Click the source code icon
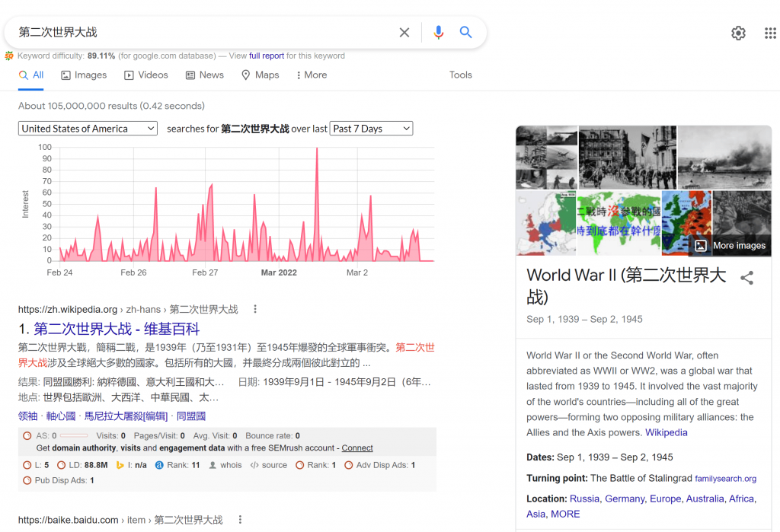 coord(254,465)
